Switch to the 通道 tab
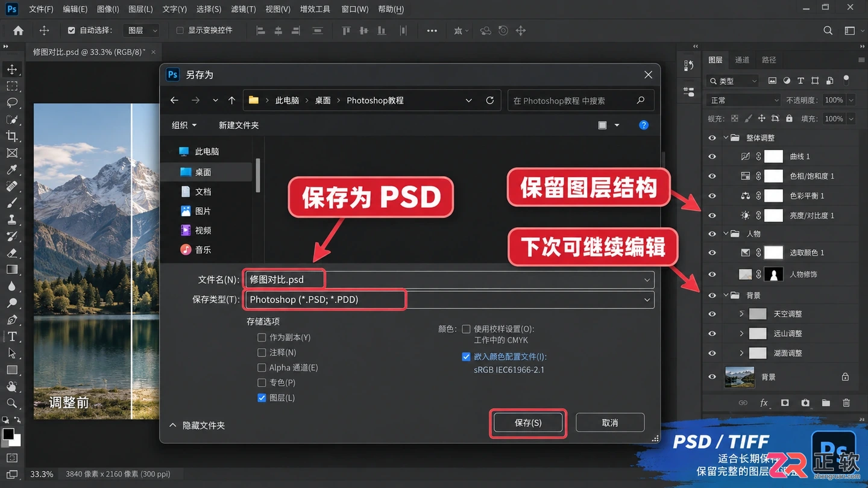Image resolution: width=868 pixels, height=488 pixels. [742, 60]
